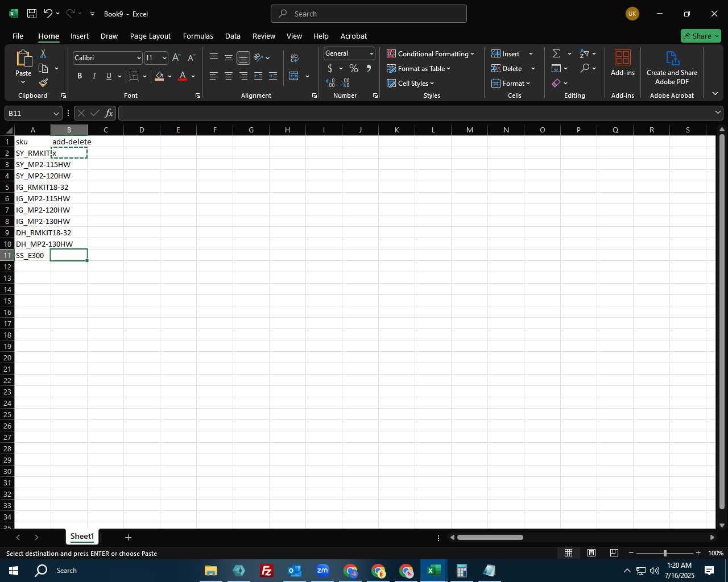The width and height of the screenshot is (728, 582).
Task: Switch to the Data tab
Action: 233,36
